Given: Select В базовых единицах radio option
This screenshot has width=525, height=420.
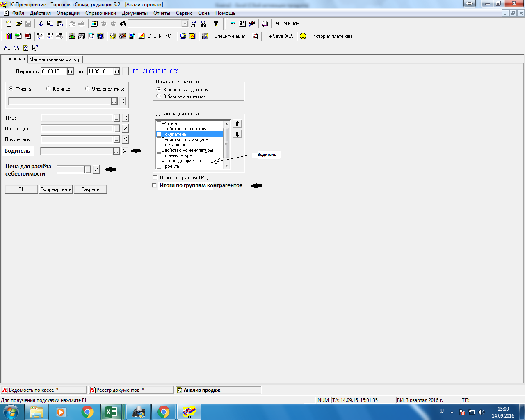Looking at the screenshot, I should coord(159,96).
